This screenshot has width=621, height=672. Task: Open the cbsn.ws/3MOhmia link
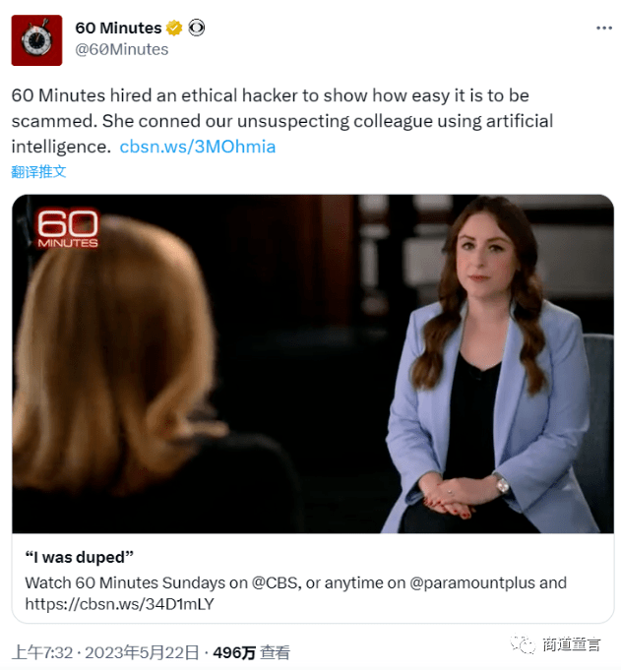click(198, 147)
